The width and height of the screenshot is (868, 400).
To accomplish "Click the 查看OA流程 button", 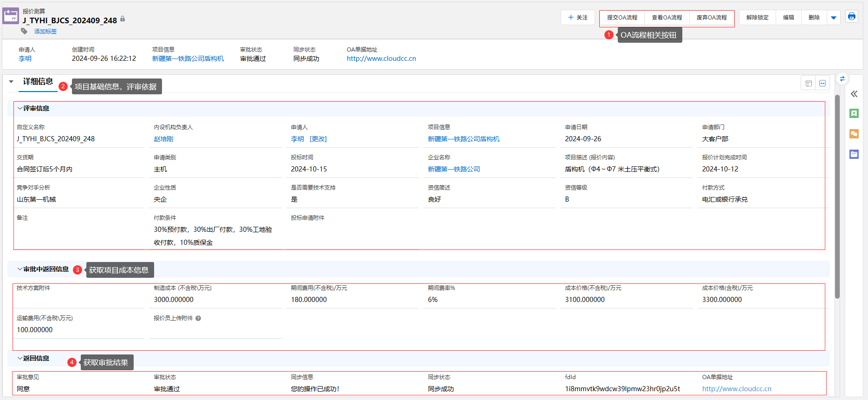I will click(667, 18).
